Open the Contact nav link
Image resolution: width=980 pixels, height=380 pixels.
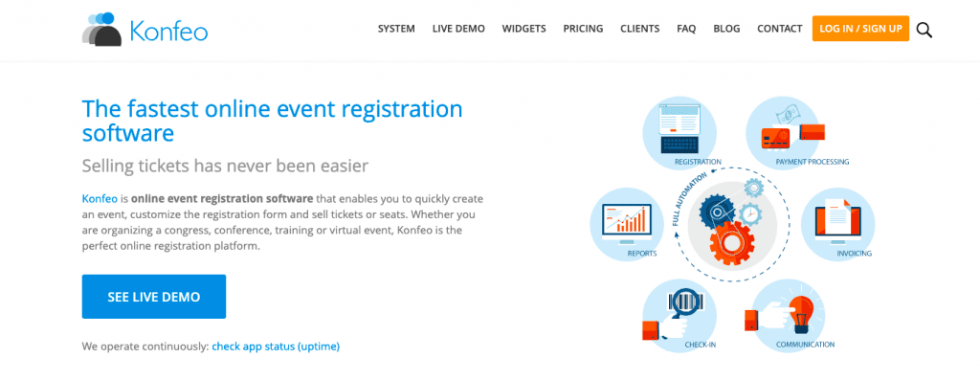[x=779, y=29]
